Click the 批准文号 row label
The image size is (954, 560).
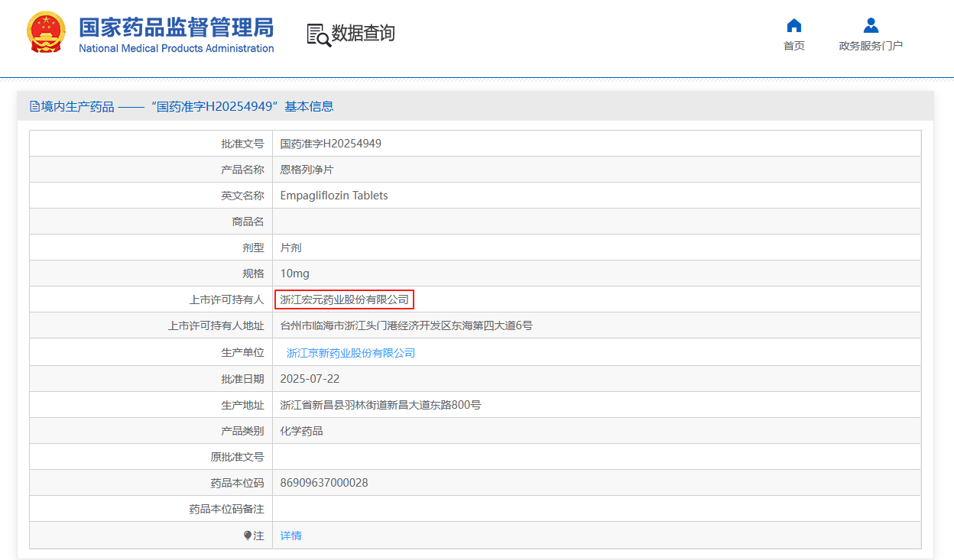pos(242,144)
